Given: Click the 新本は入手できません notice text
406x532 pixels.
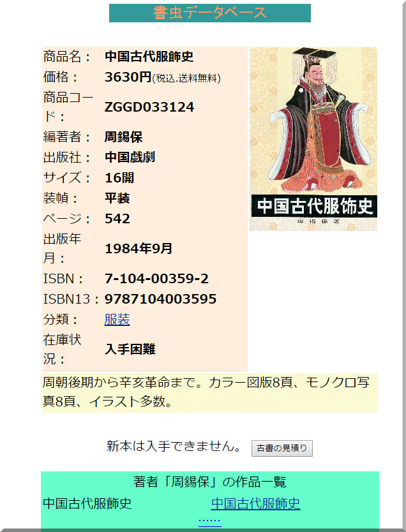Looking at the screenshot, I should (x=174, y=446).
